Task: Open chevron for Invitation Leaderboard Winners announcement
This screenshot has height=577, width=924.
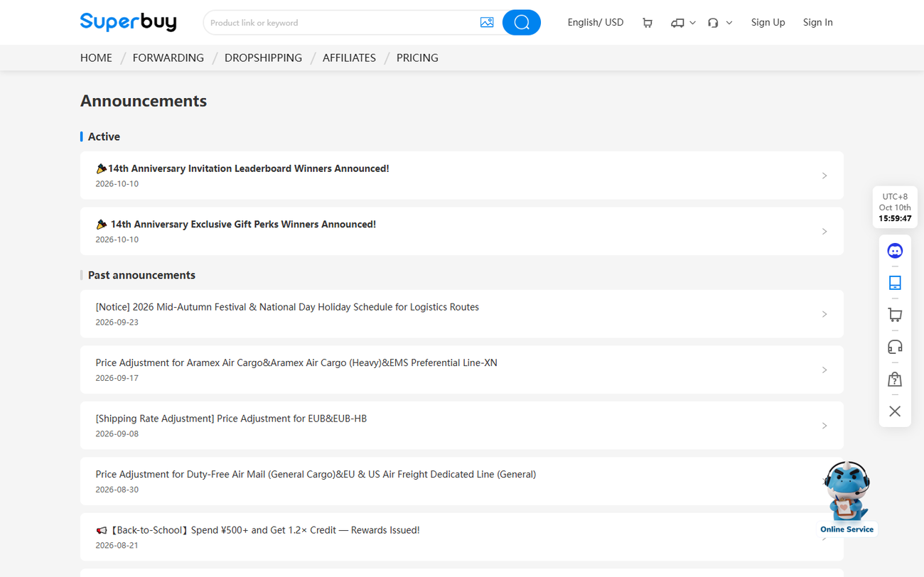Action: coord(824,176)
